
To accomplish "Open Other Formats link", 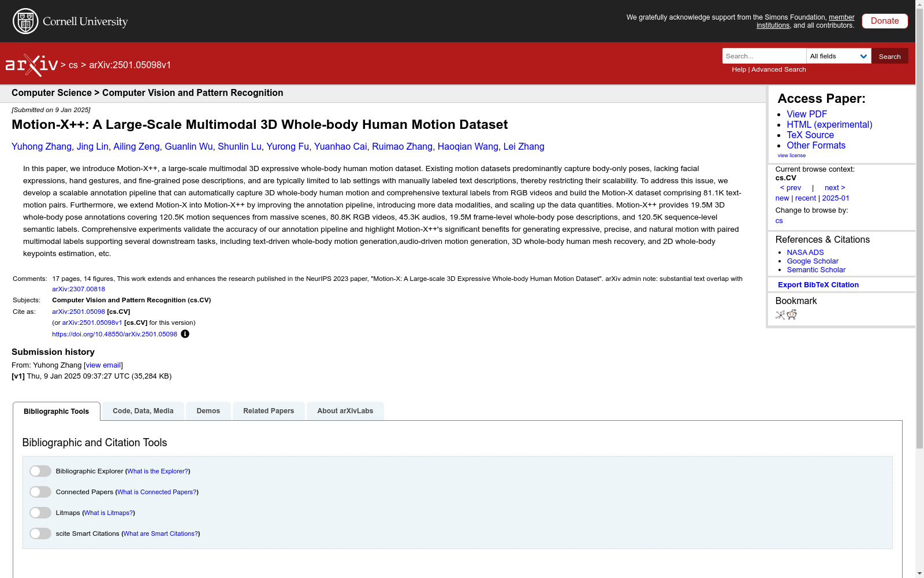I will pyautogui.click(x=816, y=146).
